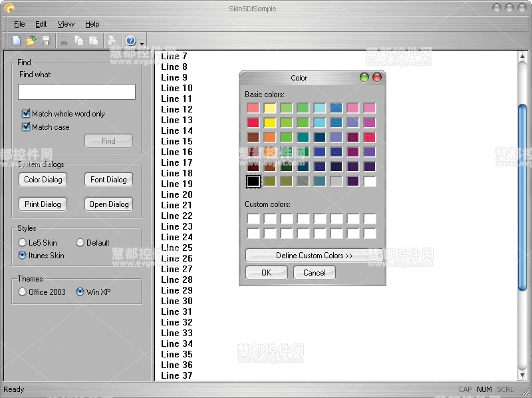Click the blue vertical scrollbar thumb

point(523,198)
